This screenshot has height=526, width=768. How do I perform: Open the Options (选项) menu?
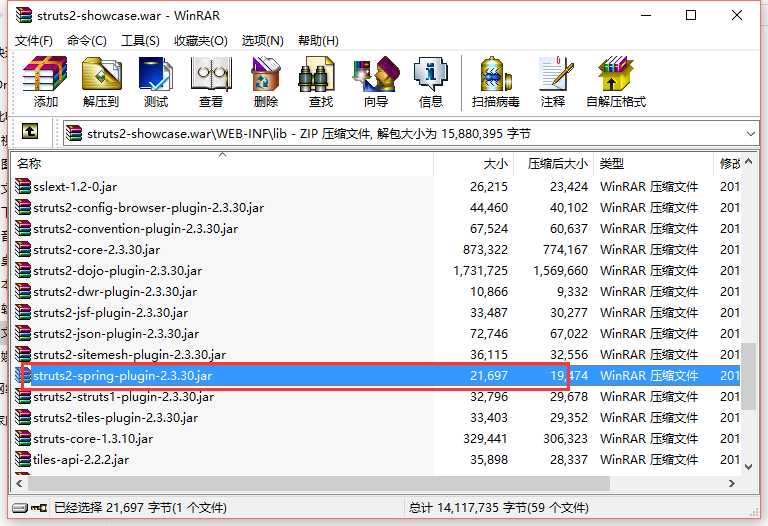[x=263, y=40]
